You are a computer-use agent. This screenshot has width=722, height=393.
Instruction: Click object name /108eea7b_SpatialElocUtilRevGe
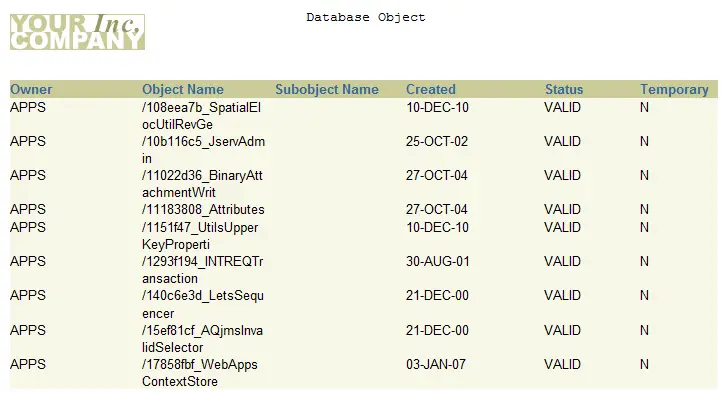(201, 116)
